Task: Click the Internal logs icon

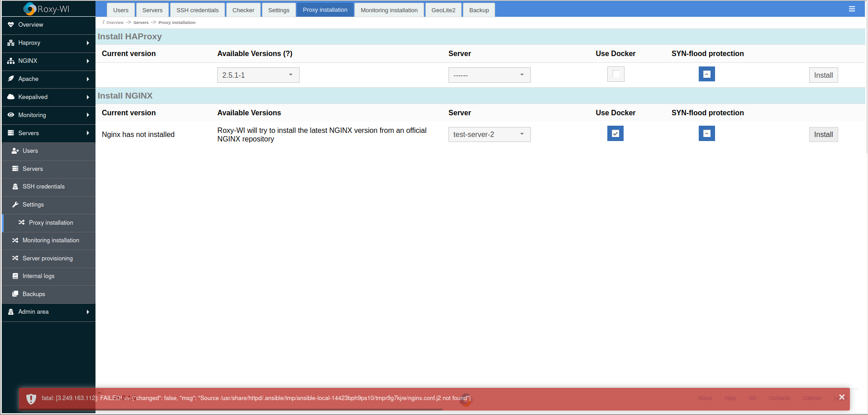Action: coord(15,276)
